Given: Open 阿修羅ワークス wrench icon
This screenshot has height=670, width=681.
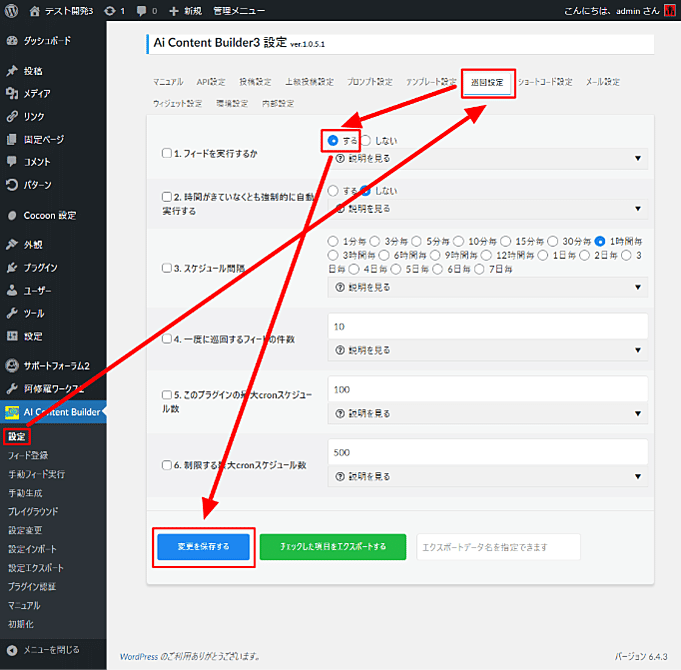Looking at the screenshot, I should tap(12, 389).
